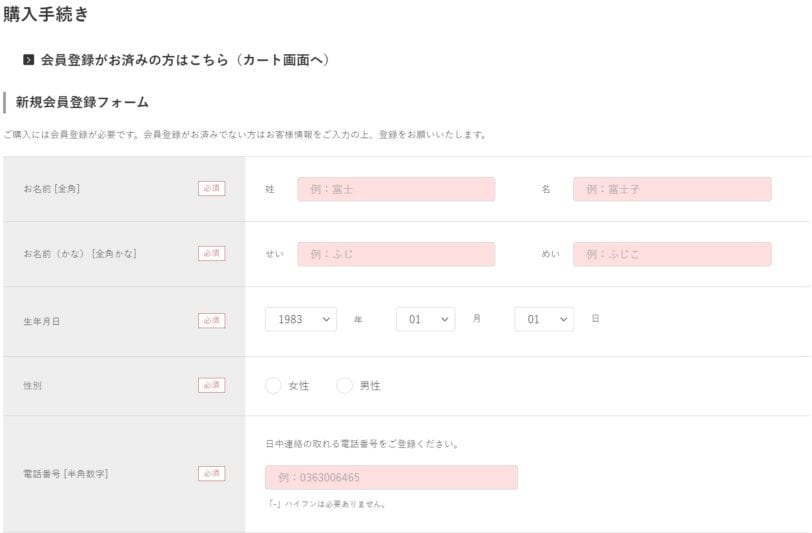Screen dimensions: 812x533
Task: Click the phone number field 例:0363006465
Action: click(x=392, y=477)
